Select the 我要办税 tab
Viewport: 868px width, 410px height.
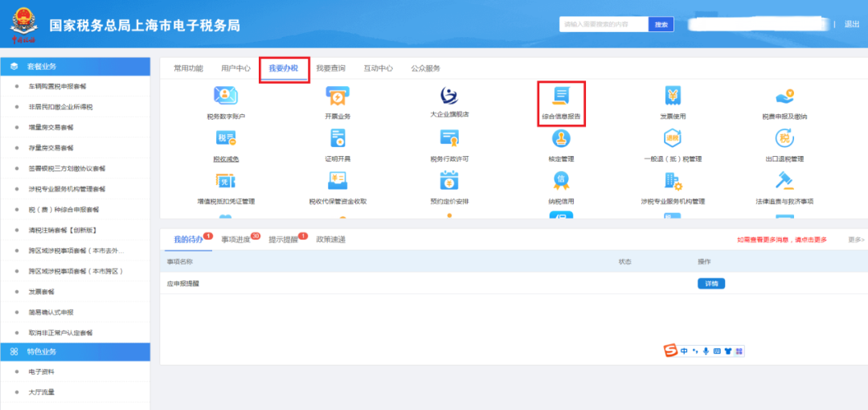(284, 68)
